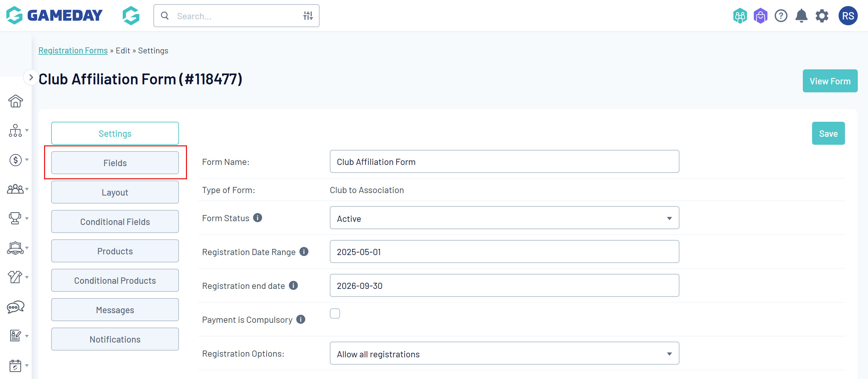Follow the Registration Forms breadcrumb link
868x379 pixels.
pyautogui.click(x=73, y=50)
